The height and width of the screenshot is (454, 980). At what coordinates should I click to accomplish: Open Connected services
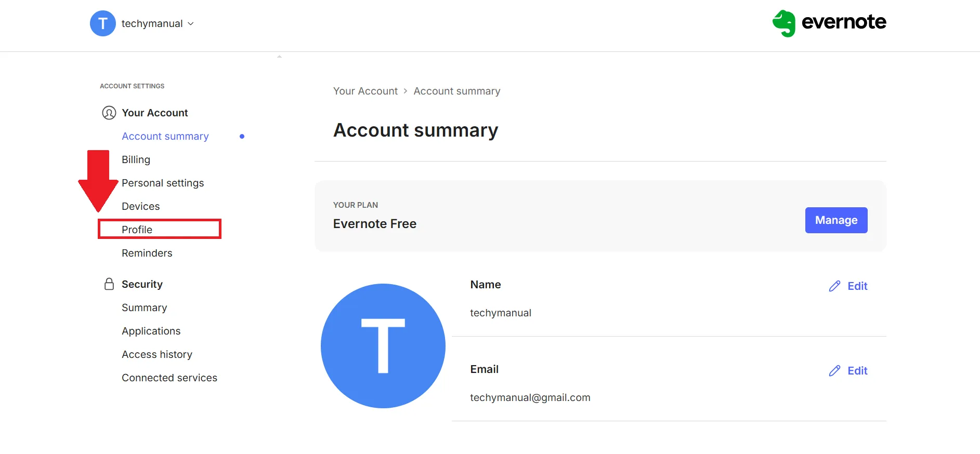coord(169,378)
